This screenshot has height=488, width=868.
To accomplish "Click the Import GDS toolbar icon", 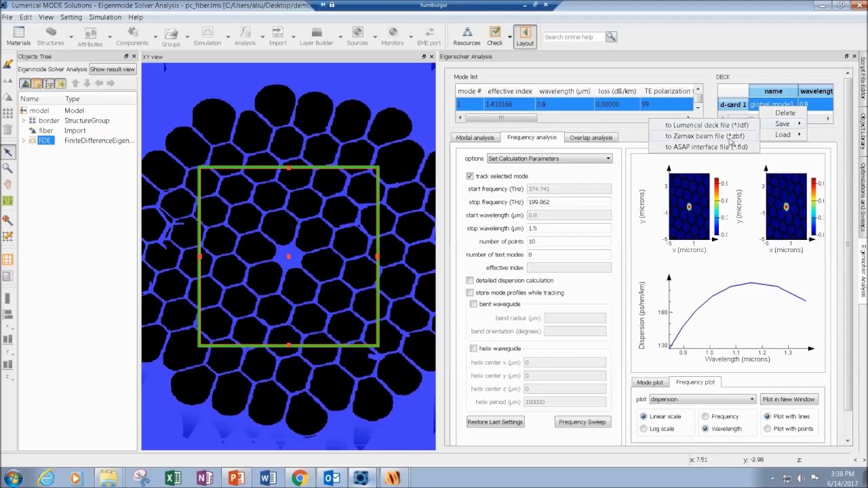I will 277,36.
